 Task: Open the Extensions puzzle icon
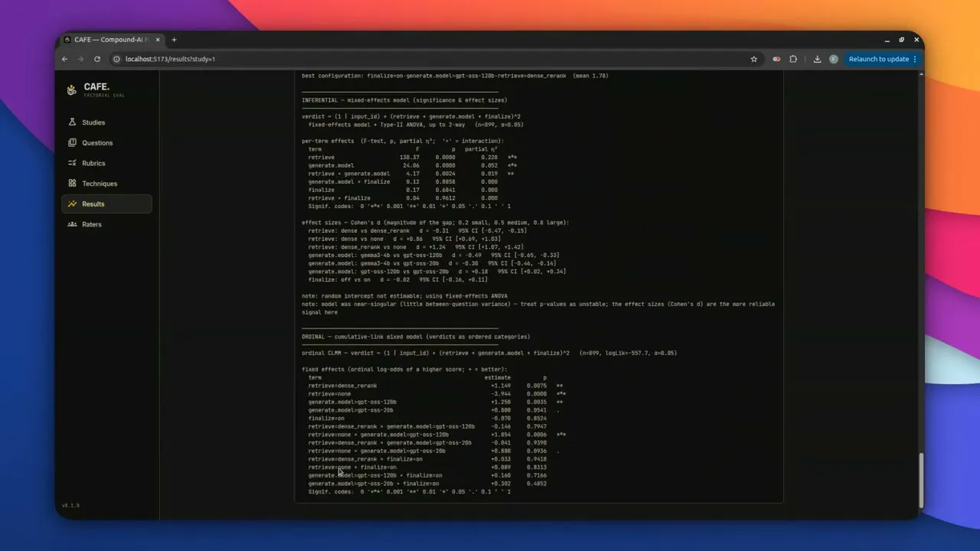tap(793, 59)
